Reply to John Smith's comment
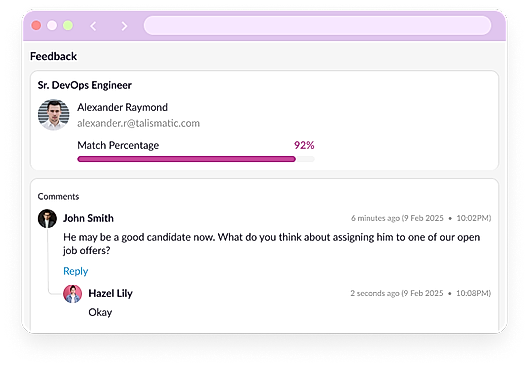 [x=76, y=271]
